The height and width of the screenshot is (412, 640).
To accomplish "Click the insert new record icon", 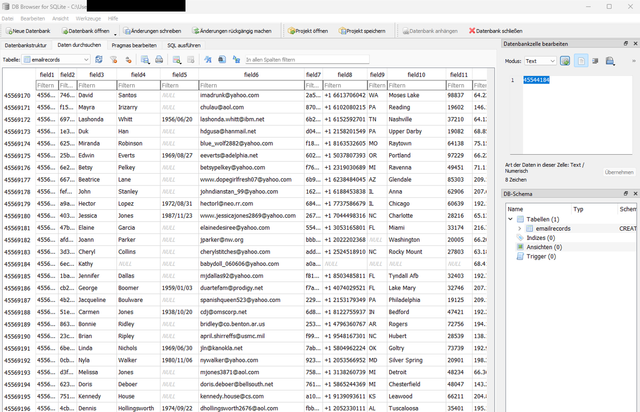I will click(177, 60).
